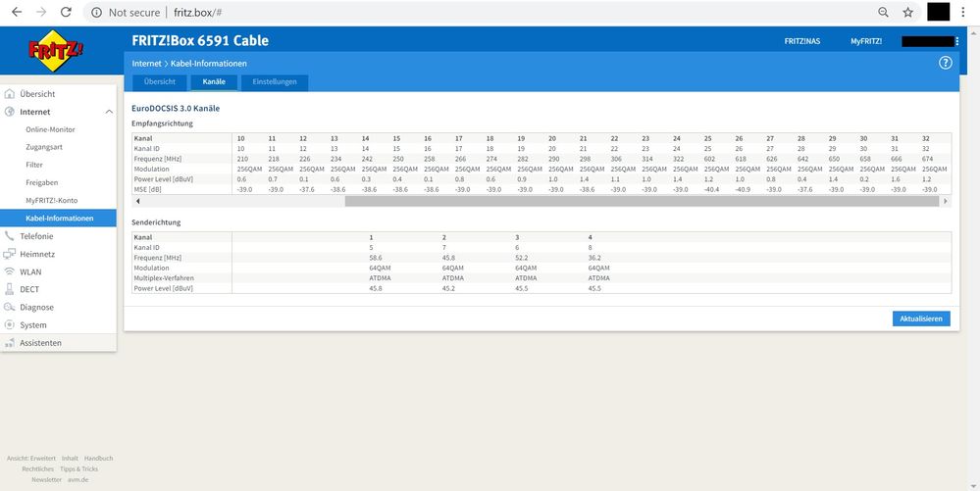Collapse the Internet menu chevron
Image resolution: width=980 pixels, height=491 pixels.
pyautogui.click(x=109, y=112)
